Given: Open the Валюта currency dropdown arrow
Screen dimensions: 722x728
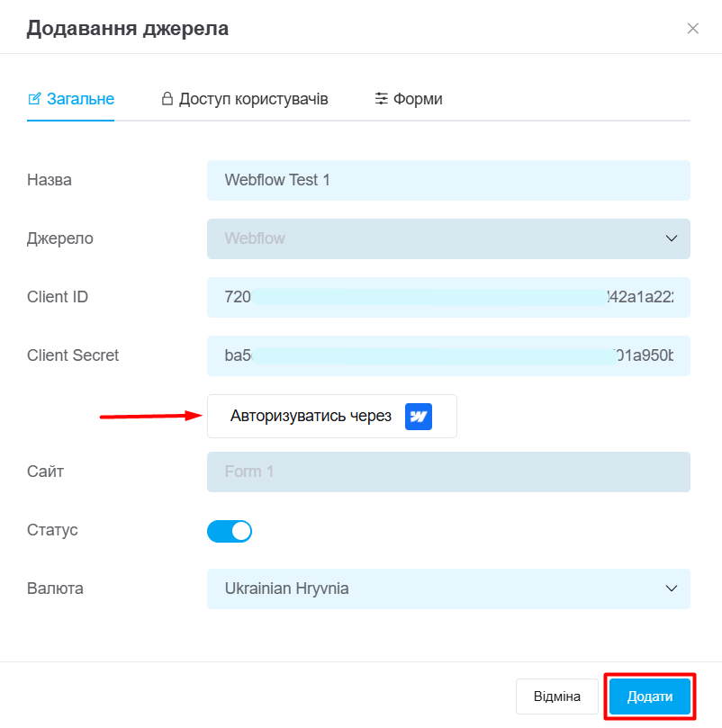Looking at the screenshot, I should (x=671, y=589).
